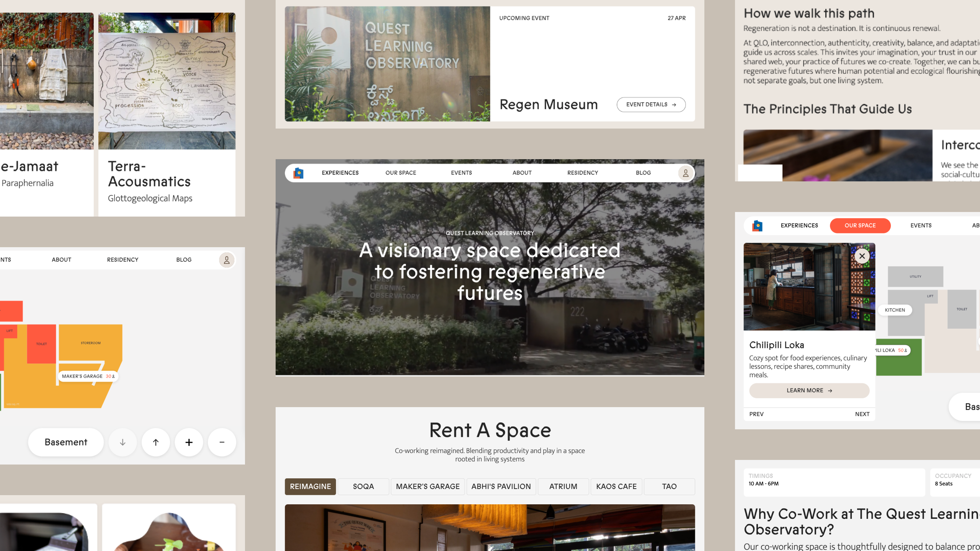Select the KAOS CAFE tab
Image resolution: width=980 pixels, height=551 pixels.
click(616, 486)
